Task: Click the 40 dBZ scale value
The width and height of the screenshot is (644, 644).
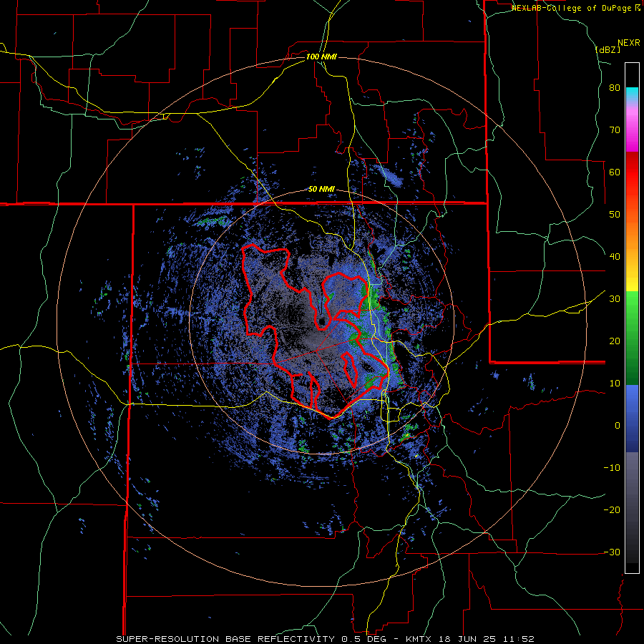Action: 615,257
